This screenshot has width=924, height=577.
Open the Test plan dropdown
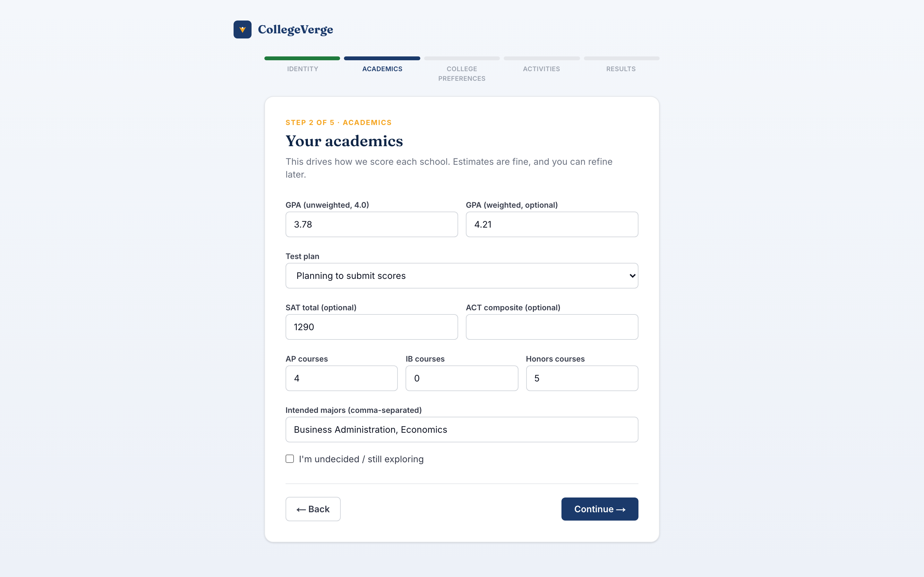coord(462,276)
